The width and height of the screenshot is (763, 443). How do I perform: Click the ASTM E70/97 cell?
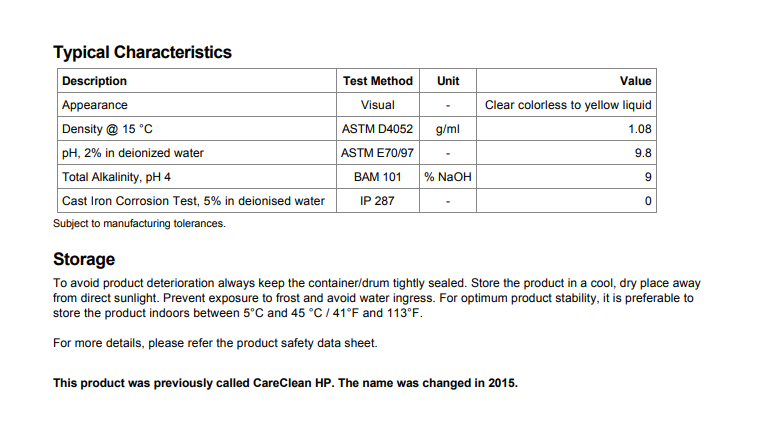coord(377,153)
